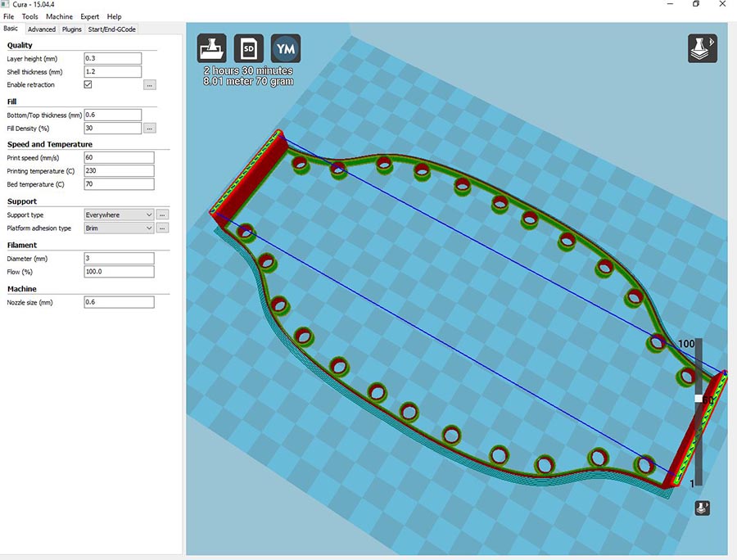
Task: Click the Flow percentage input field
Action: tap(119, 271)
